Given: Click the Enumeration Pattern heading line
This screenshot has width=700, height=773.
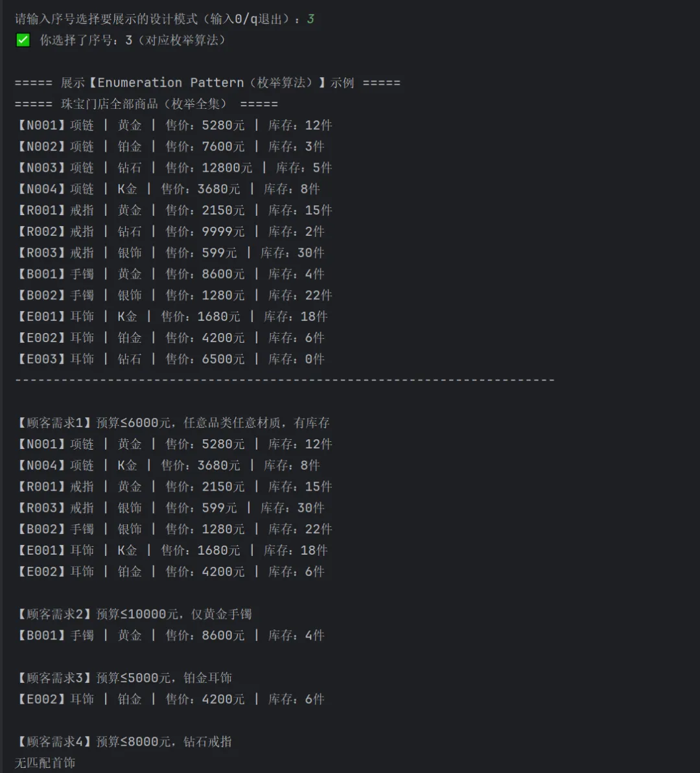Looking at the screenshot, I should pyautogui.click(x=207, y=83).
